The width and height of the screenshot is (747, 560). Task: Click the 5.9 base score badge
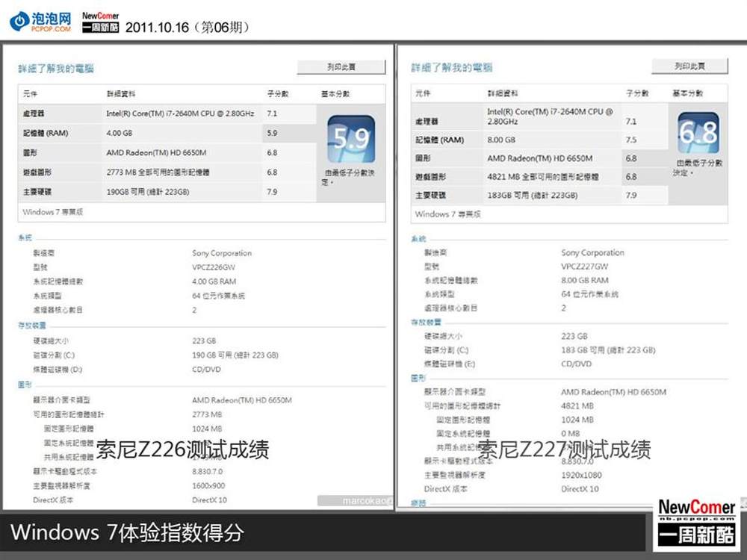coord(351,139)
